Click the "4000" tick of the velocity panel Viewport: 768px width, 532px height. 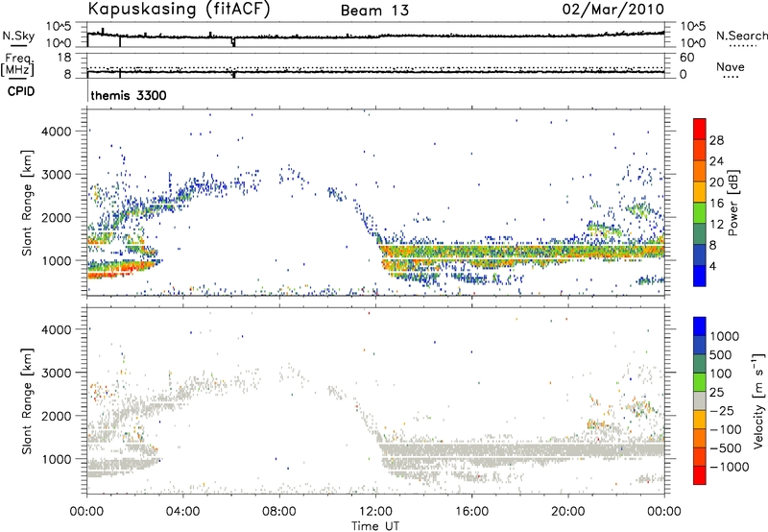point(56,330)
